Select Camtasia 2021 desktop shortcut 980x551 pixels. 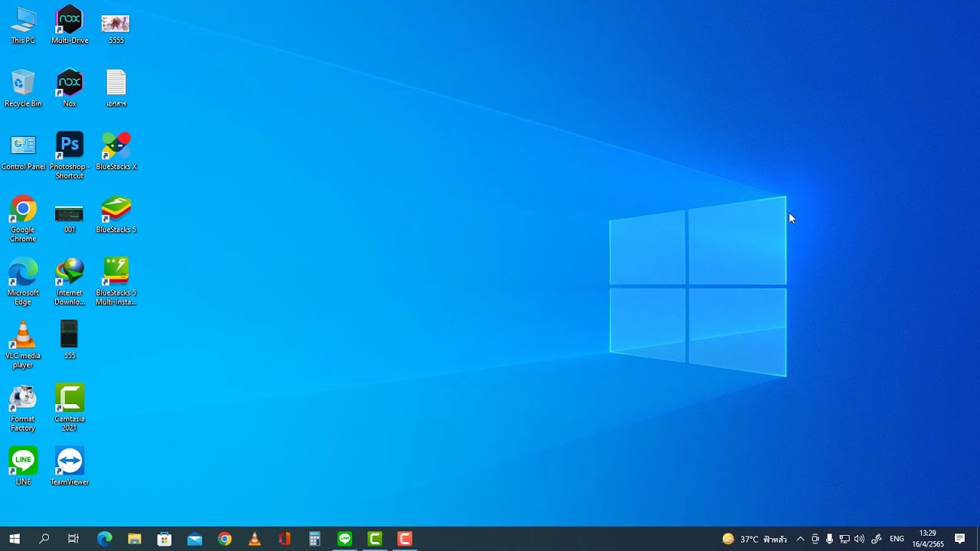point(70,408)
